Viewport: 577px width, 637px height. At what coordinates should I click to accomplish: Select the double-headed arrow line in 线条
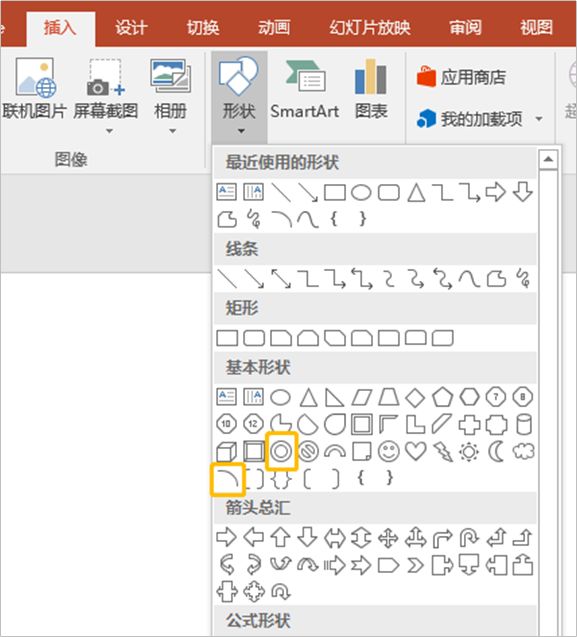coord(281,279)
